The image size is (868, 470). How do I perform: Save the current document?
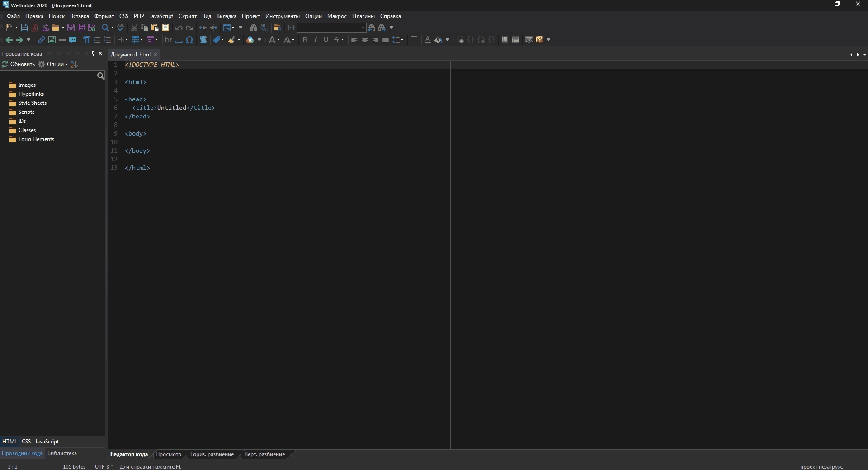coord(71,28)
